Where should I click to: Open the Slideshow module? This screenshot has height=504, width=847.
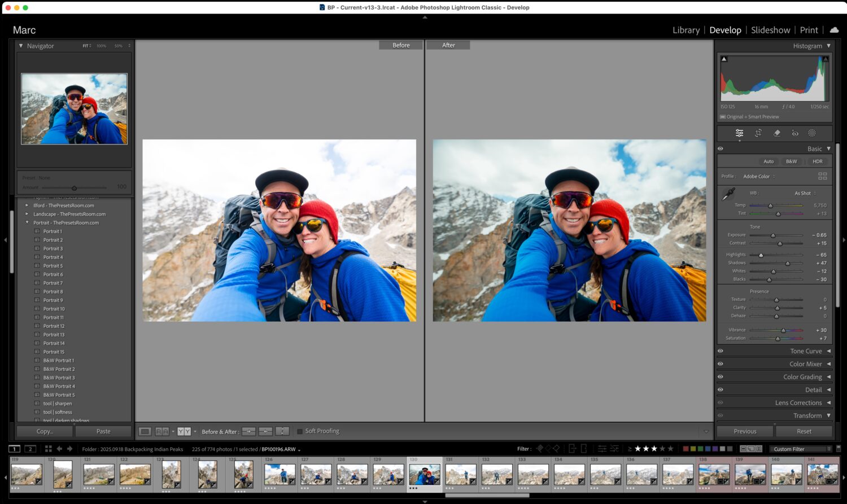click(x=770, y=30)
